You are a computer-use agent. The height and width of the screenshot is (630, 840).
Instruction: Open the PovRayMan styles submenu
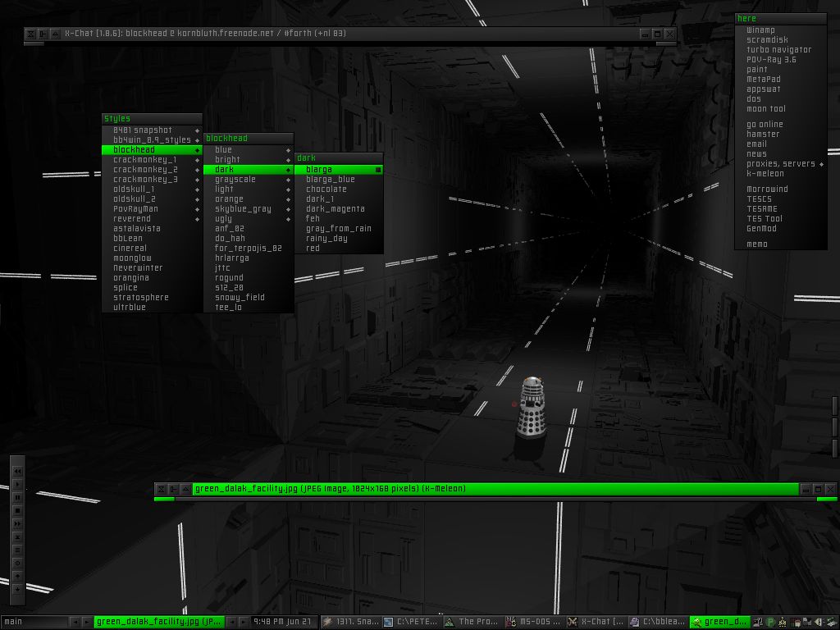(152, 209)
